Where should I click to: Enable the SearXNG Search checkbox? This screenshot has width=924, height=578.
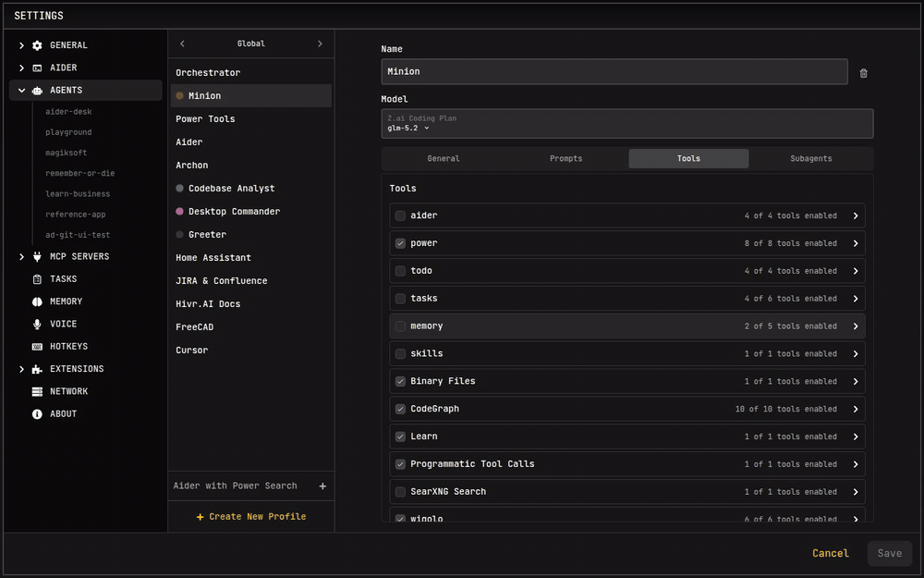400,492
